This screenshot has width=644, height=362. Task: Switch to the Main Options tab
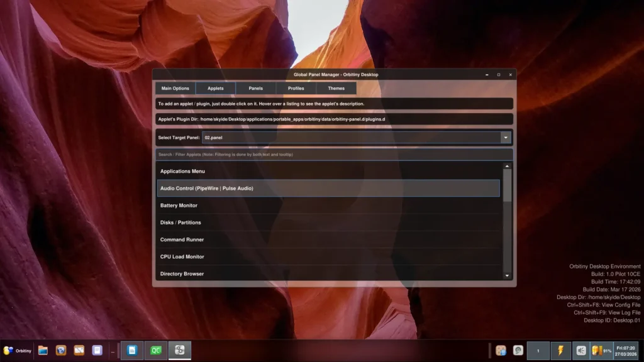click(x=175, y=89)
